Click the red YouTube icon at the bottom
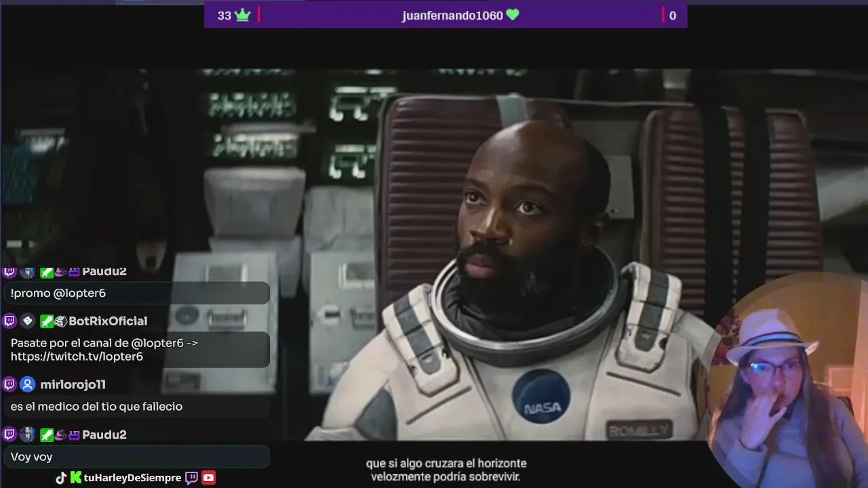Viewport: 868px width, 488px height. point(209,478)
